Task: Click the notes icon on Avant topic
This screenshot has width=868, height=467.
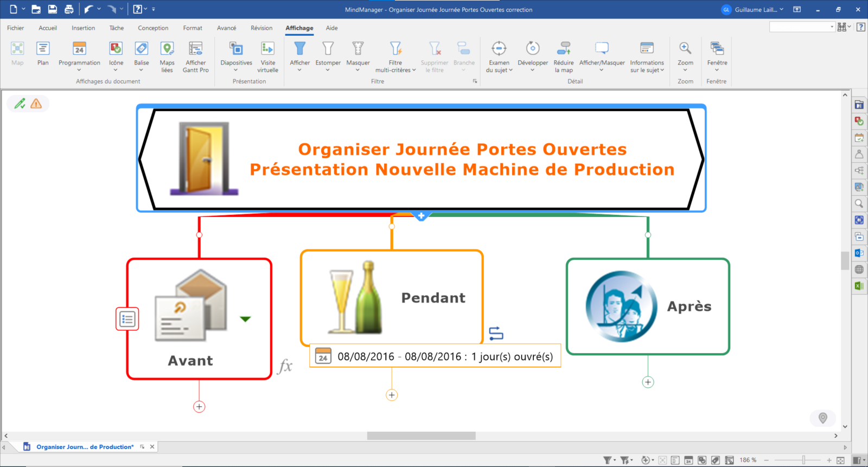Action: pyautogui.click(x=127, y=319)
